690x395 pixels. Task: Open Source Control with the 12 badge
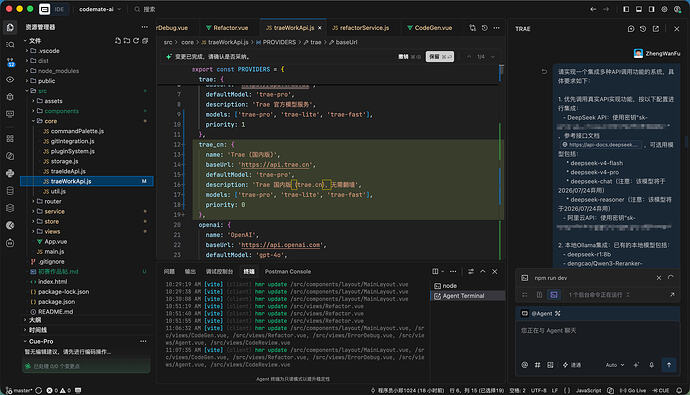pyautogui.click(x=10, y=62)
